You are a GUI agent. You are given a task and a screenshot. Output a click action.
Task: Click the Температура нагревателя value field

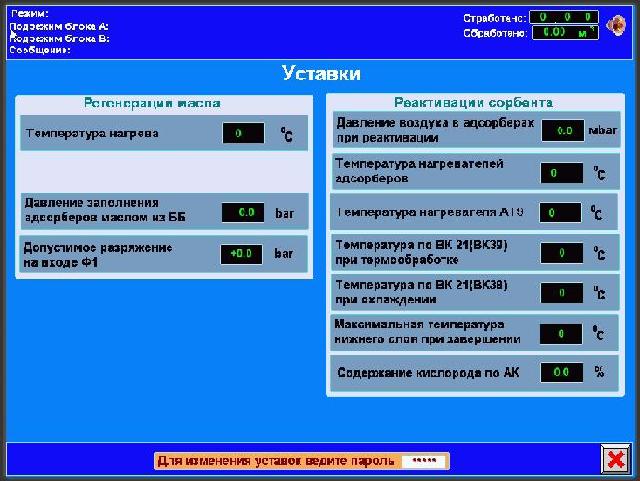pyautogui.click(x=560, y=213)
